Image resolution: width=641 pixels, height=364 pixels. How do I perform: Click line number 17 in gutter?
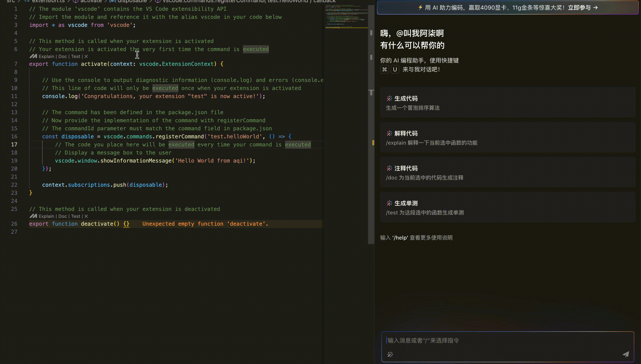pos(14,144)
